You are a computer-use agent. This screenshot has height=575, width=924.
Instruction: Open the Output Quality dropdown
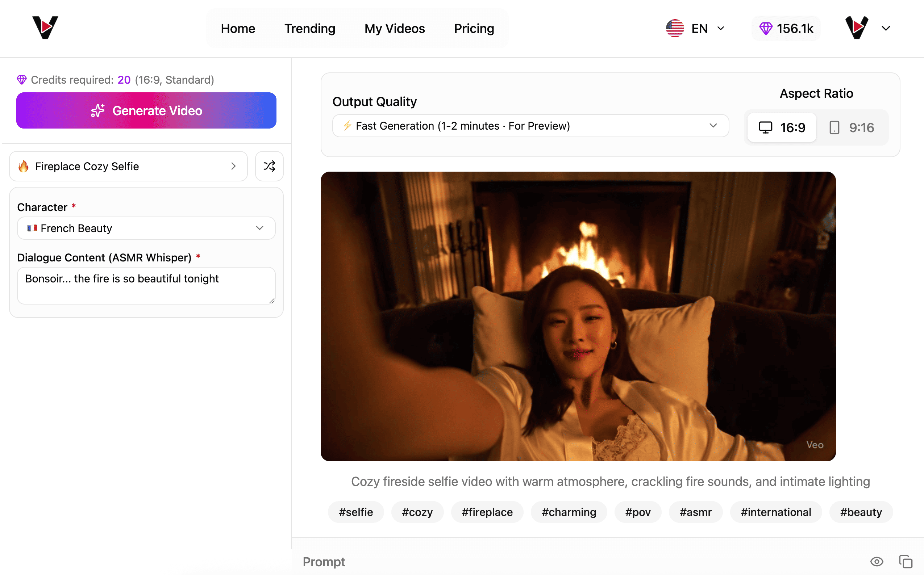[x=531, y=126]
